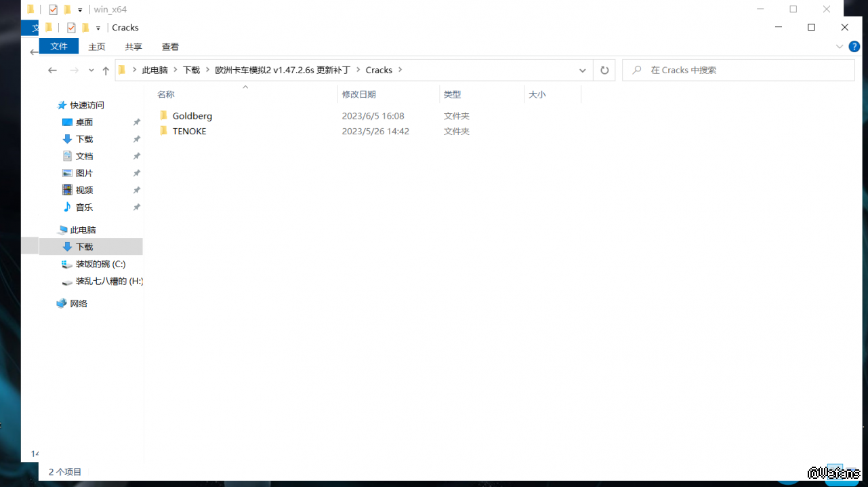Expand chevron after 此电脑 in breadcrumb
Image resolution: width=868 pixels, height=487 pixels.
pos(175,70)
